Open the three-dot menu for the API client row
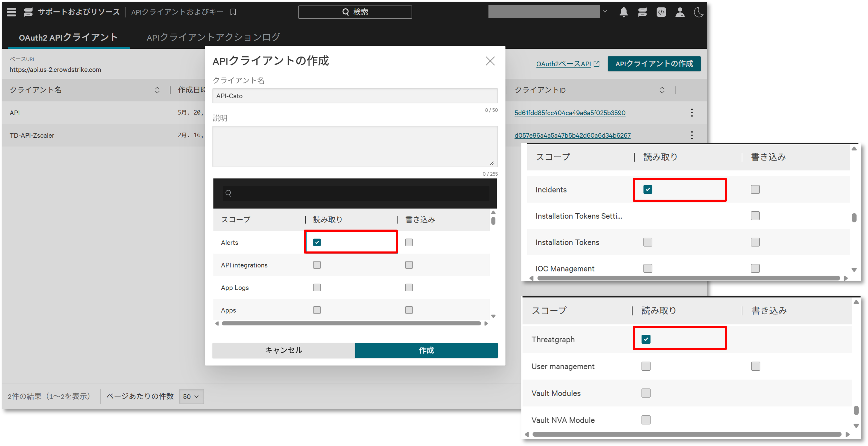 692,113
